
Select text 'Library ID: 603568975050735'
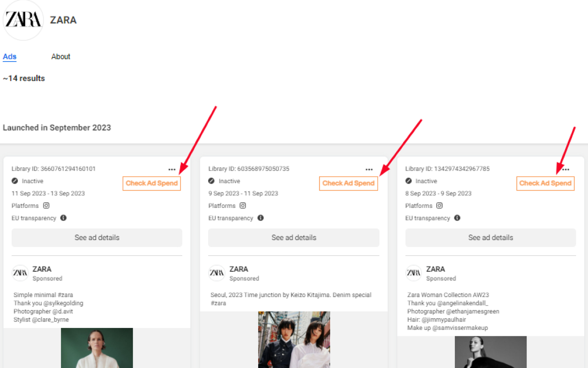(x=249, y=169)
